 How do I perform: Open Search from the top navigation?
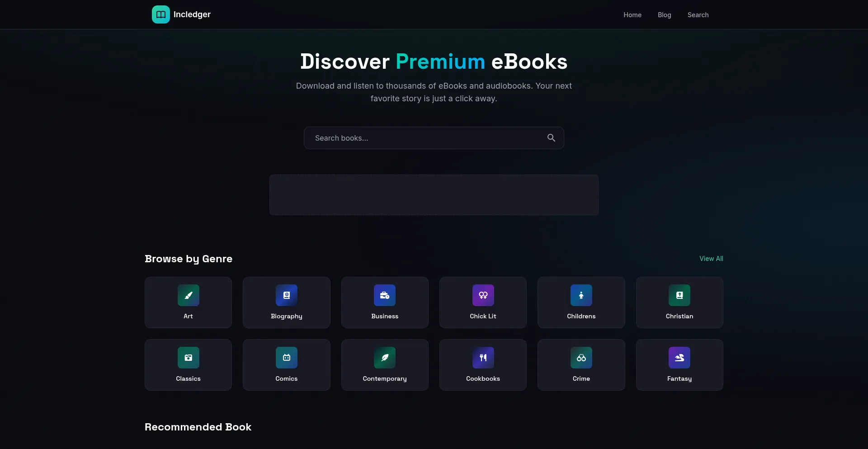click(698, 15)
